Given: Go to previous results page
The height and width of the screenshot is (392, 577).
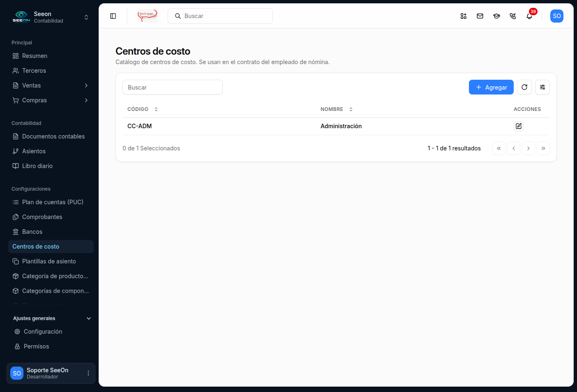Looking at the screenshot, I should coord(514,148).
